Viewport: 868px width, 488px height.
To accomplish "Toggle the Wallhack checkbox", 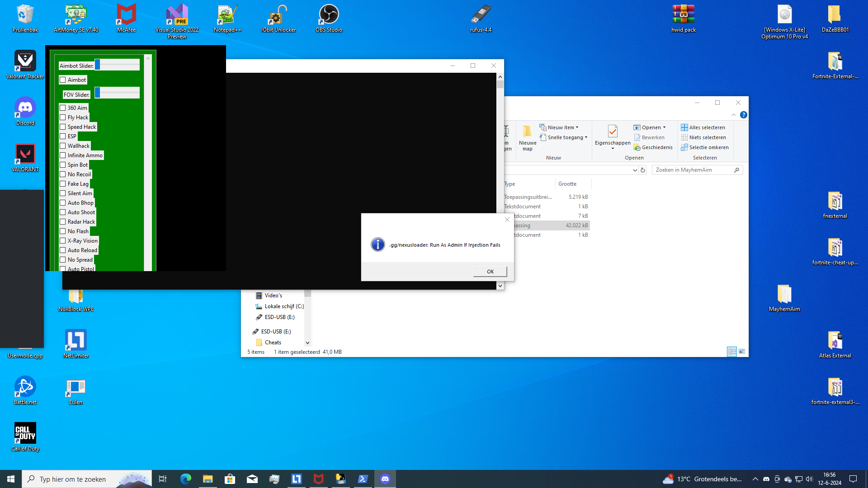I will [x=63, y=146].
